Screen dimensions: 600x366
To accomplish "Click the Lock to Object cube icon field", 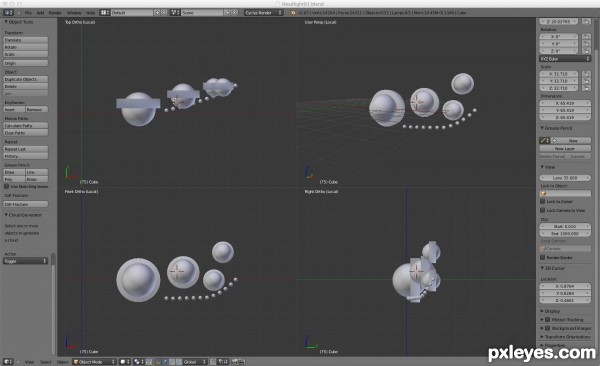I will tap(566, 193).
